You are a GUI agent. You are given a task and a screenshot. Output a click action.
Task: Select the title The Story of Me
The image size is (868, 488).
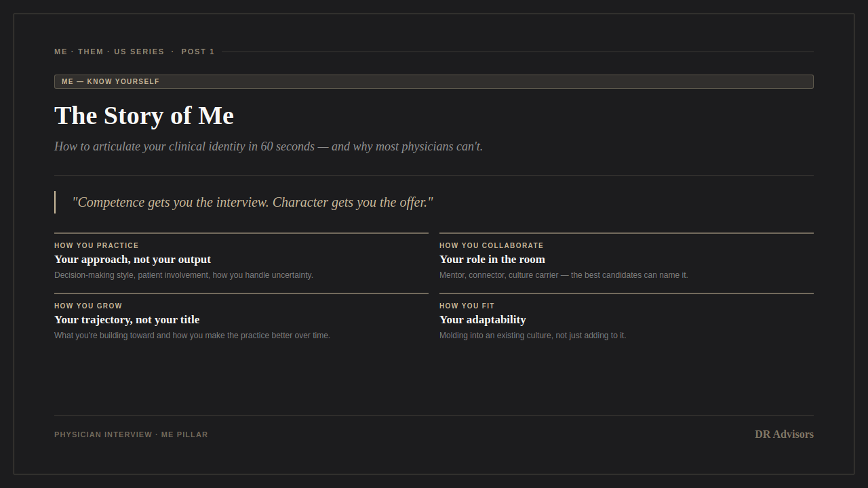144,116
